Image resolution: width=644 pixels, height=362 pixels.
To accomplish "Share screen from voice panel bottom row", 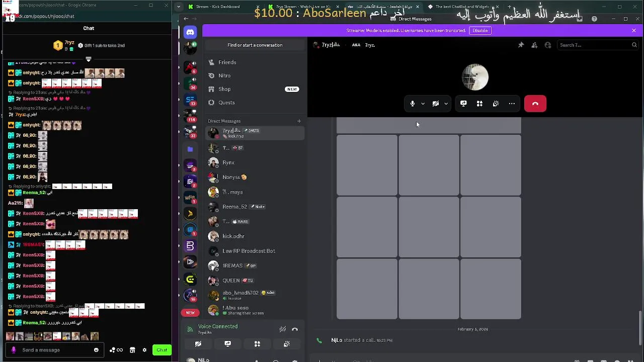I will click(227, 344).
